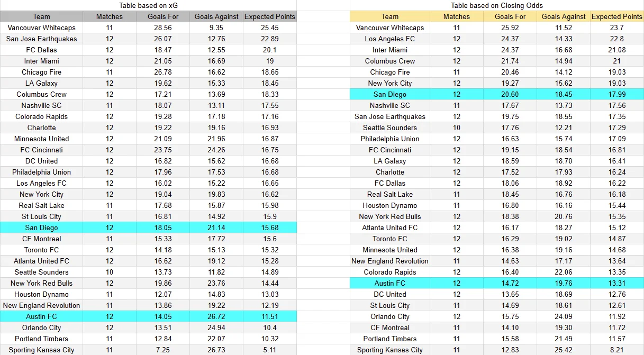Select FC Cincinnati's 23.75 Goals For cell
Viewport: 644px width, 355px height.
[x=163, y=150]
